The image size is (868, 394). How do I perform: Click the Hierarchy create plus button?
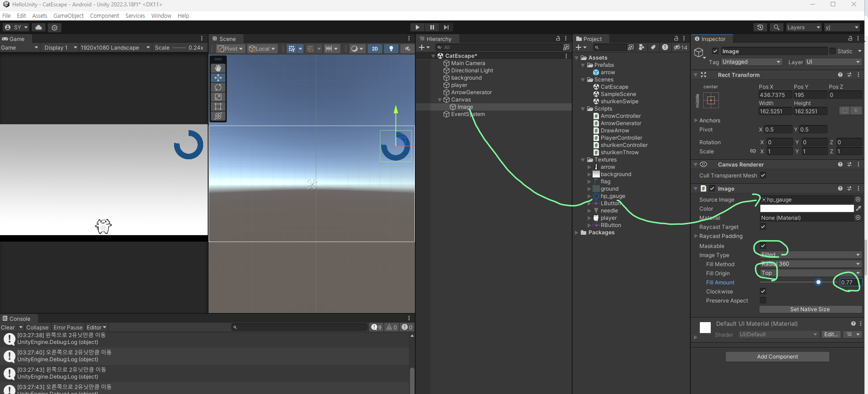(424, 47)
